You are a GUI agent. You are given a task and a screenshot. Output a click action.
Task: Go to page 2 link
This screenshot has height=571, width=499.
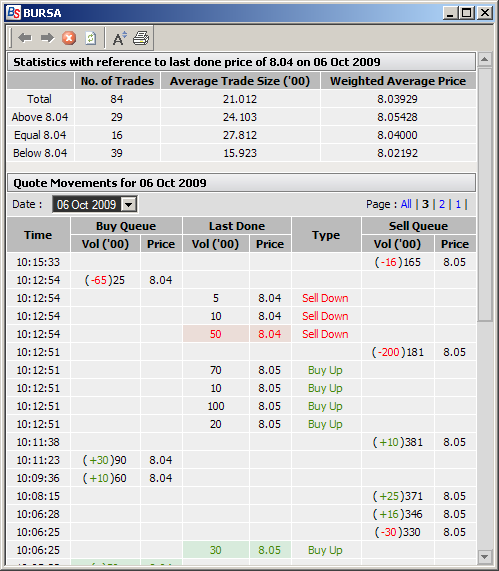(442, 204)
